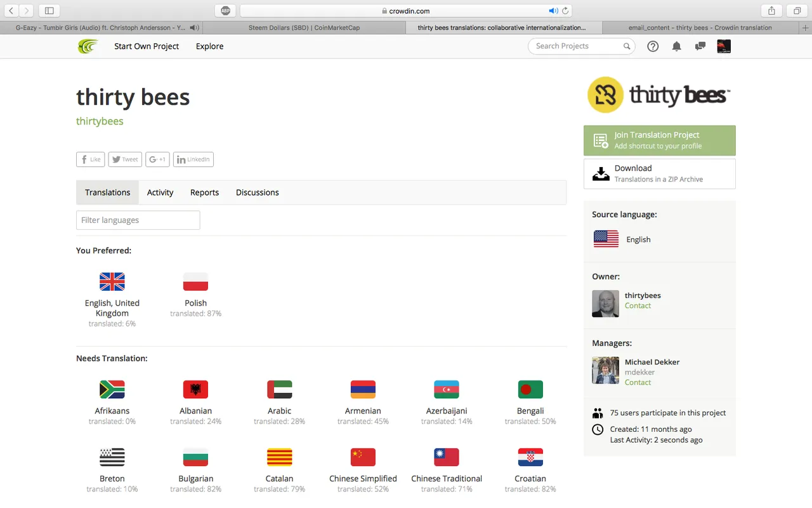
Task: Click the Adblock Plus extension icon
Action: click(226, 11)
